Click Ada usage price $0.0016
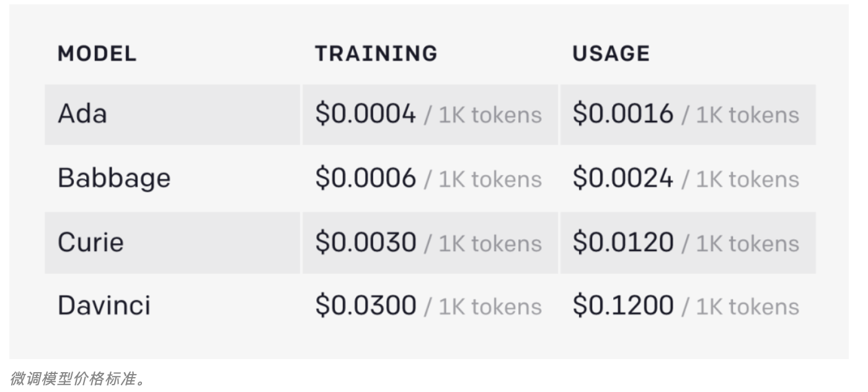 [622, 114]
